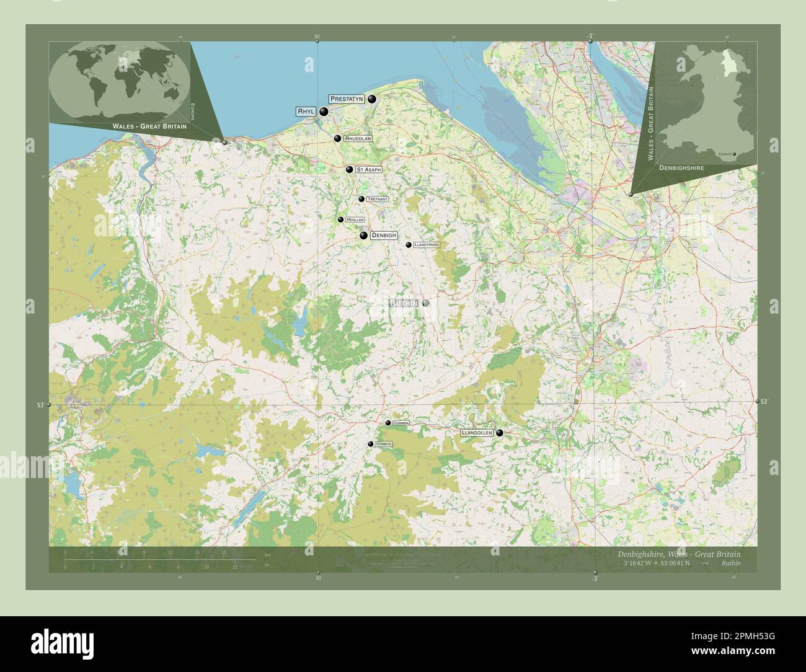Click the Llandyrnog label
The height and width of the screenshot is (672, 806).
click(x=426, y=245)
